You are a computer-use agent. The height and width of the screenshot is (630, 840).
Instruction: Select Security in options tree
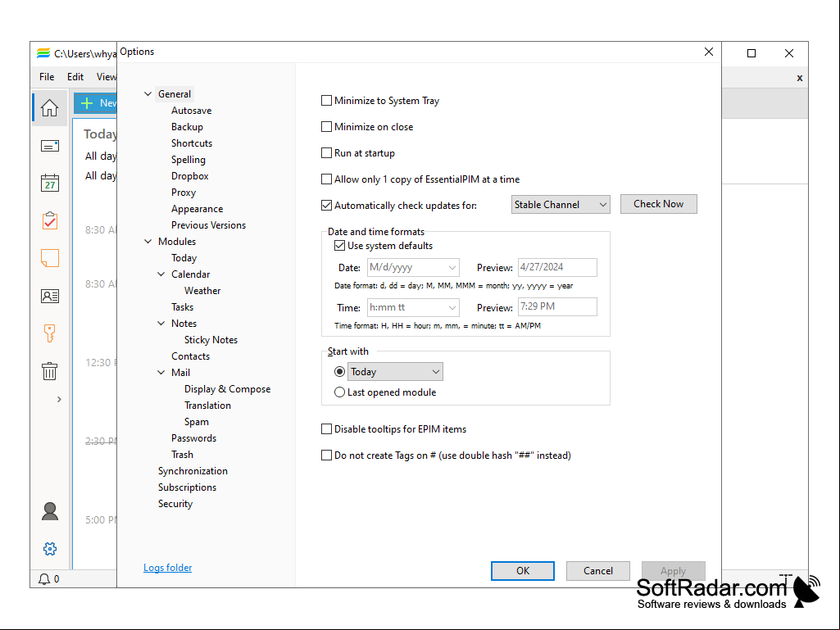(x=175, y=504)
